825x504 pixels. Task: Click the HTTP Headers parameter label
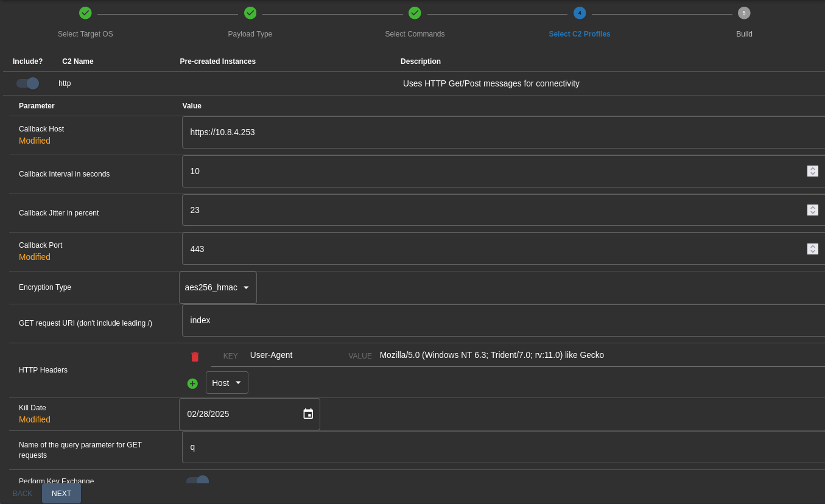point(43,370)
